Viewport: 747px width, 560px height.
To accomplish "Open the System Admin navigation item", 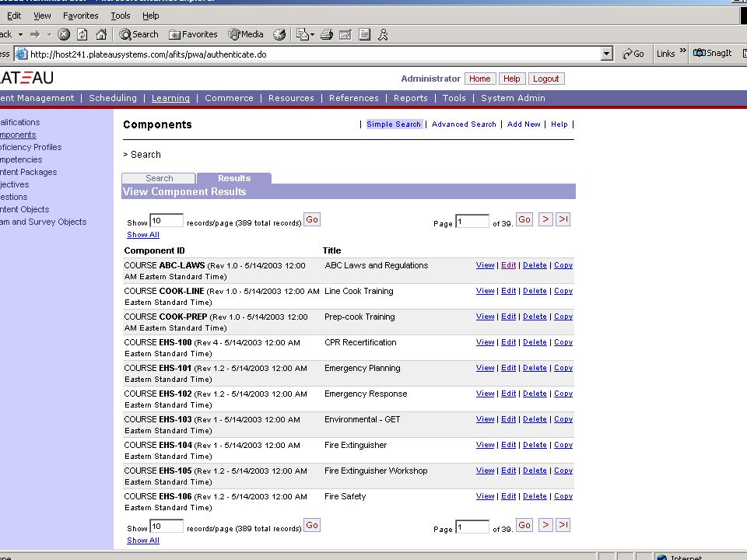I will [x=513, y=98].
